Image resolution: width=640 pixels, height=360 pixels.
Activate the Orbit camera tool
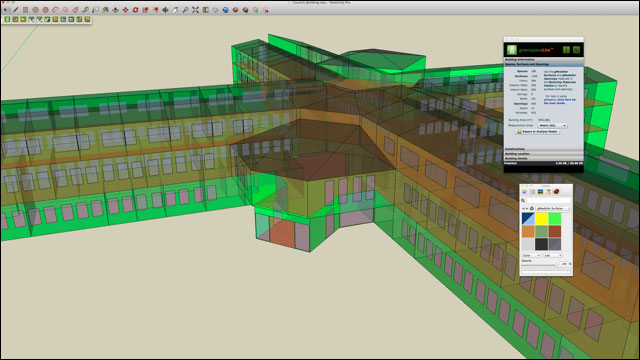[x=165, y=10]
